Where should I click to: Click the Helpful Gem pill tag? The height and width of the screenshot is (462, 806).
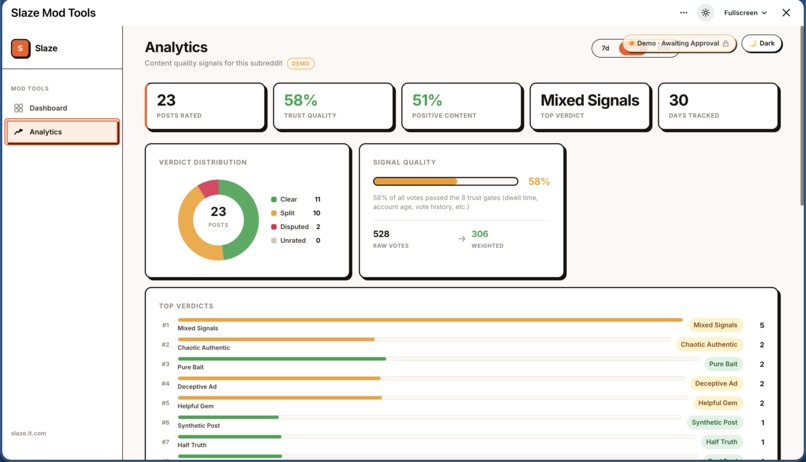[x=718, y=403]
